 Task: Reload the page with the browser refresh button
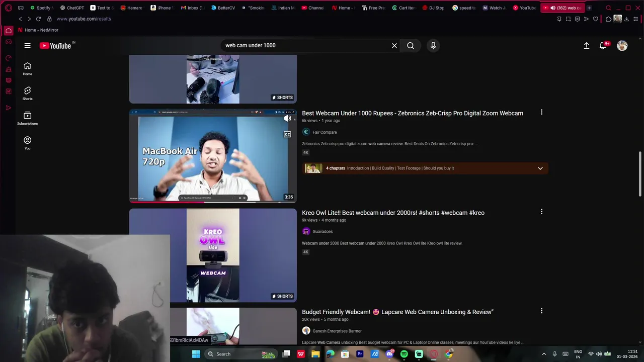pyautogui.click(x=38, y=19)
